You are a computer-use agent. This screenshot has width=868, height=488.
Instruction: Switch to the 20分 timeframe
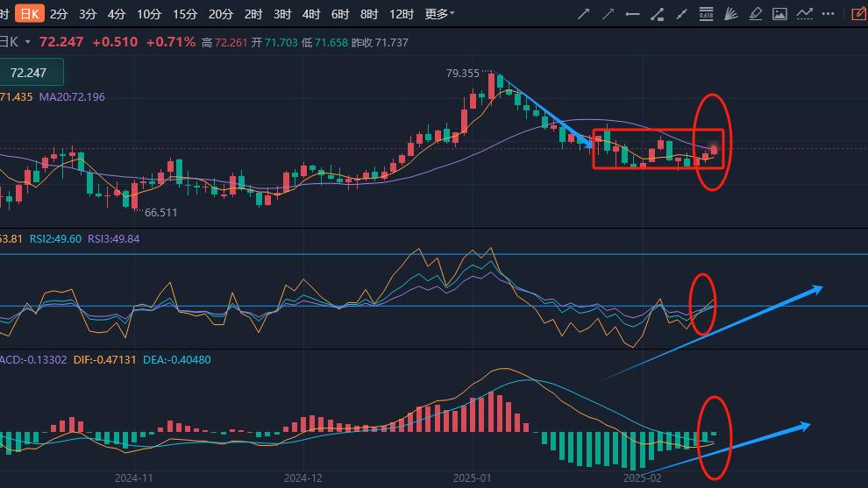(221, 14)
